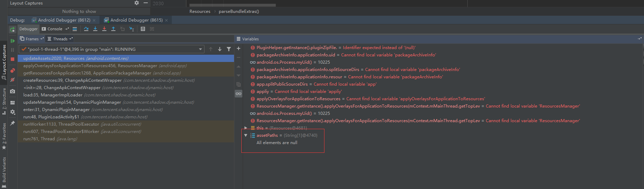644x189 pixels.
Task: Select frame run:761, Thread
Action: (x=126, y=139)
